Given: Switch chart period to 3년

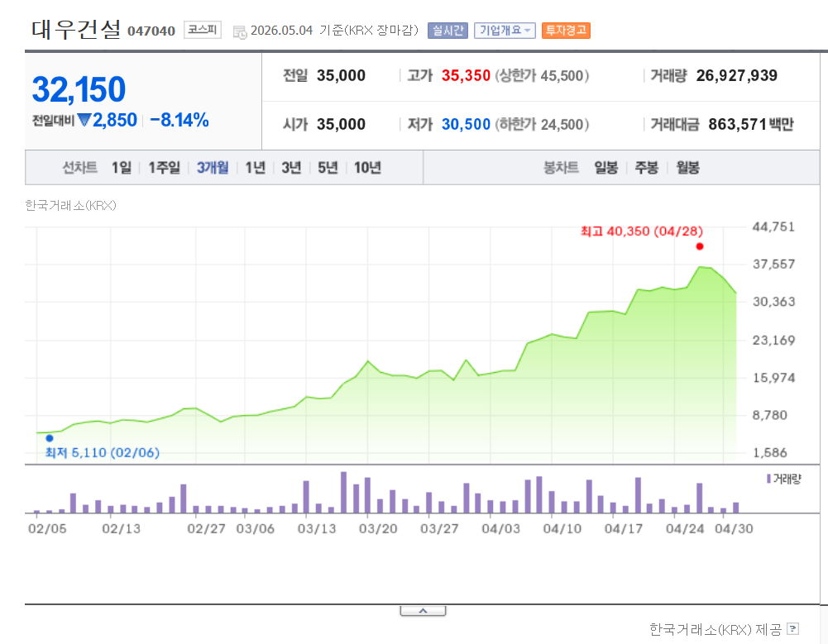Looking at the screenshot, I should tap(291, 168).
